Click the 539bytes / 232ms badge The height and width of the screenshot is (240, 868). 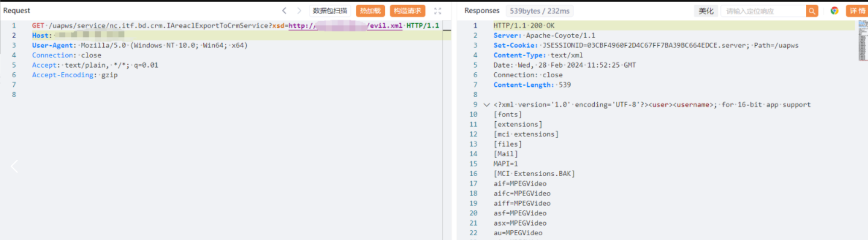(540, 11)
